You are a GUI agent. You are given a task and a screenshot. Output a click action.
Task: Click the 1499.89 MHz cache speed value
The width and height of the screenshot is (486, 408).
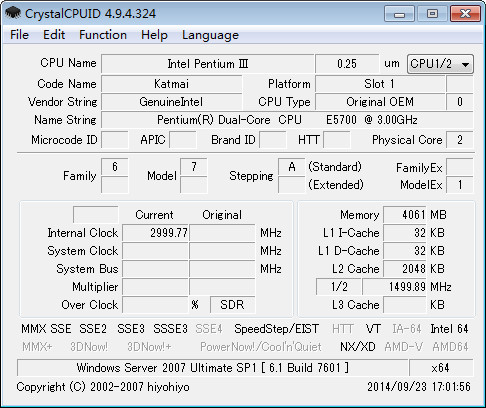tap(395, 287)
